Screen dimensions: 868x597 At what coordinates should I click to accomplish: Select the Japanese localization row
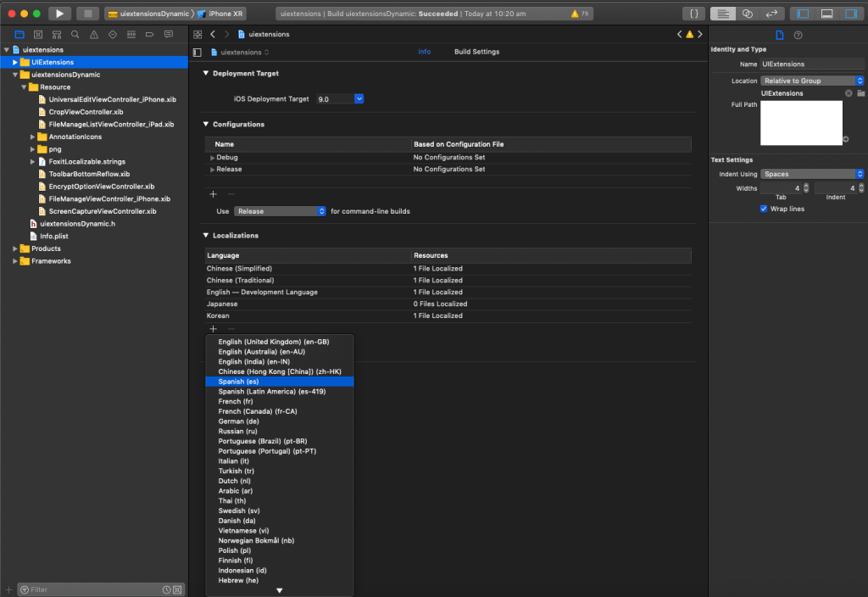click(448, 304)
